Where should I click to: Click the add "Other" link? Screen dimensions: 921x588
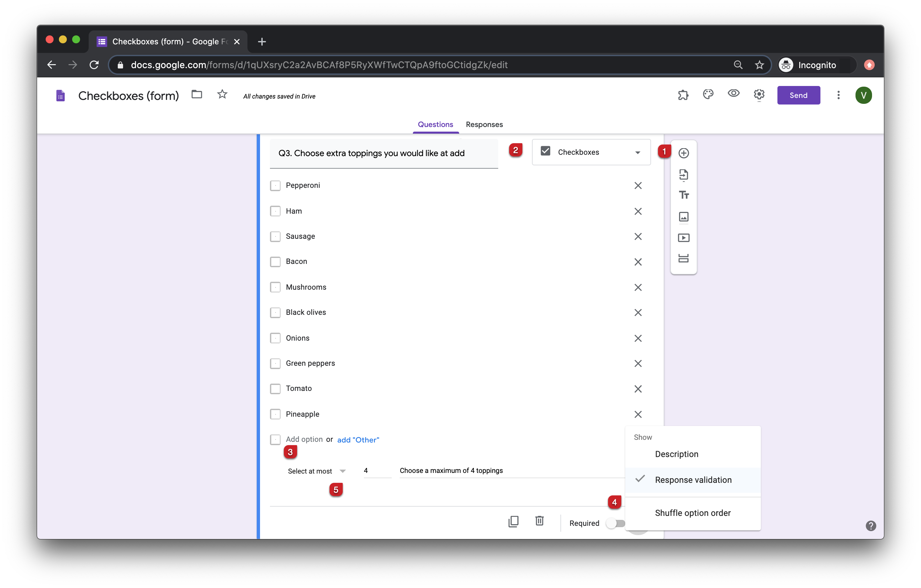pyautogui.click(x=357, y=440)
